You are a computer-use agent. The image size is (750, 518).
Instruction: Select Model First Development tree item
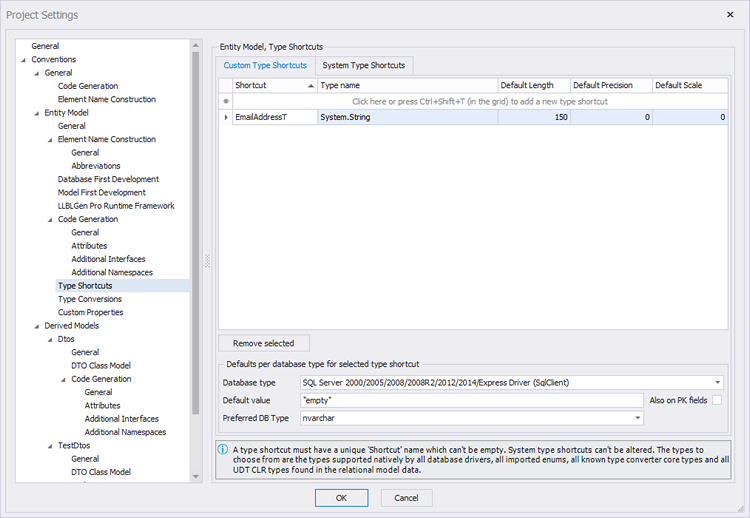[101, 193]
